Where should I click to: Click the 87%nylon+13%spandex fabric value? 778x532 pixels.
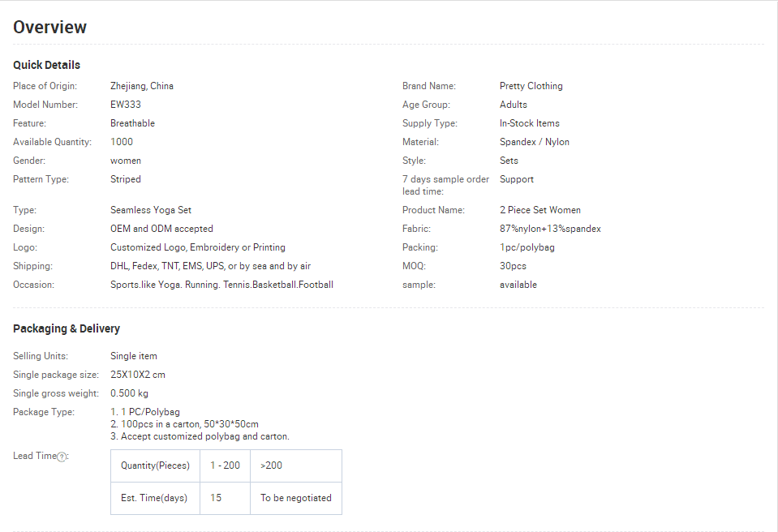550,229
